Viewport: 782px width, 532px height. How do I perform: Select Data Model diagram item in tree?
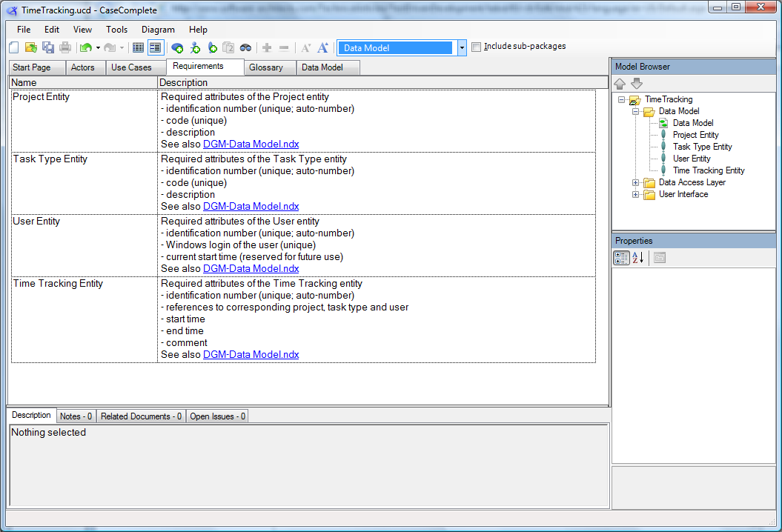(693, 123)
